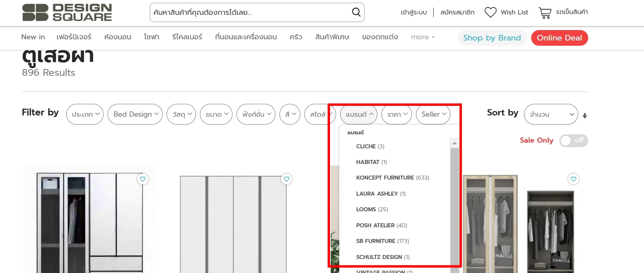Expand the Bed Design filter dropdown
Viewport: 644px width, 273px height.
coord(135,114)
